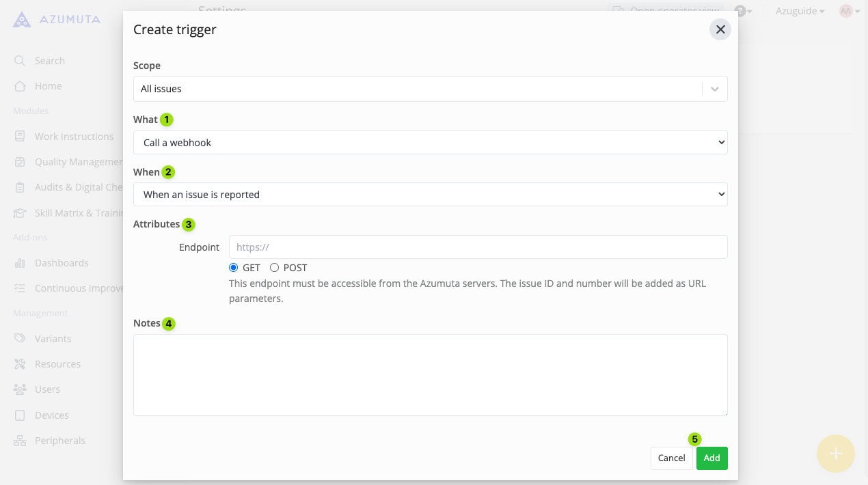
Task: Open the Skill Matrix & Training icon
Action: pos(20,212)
